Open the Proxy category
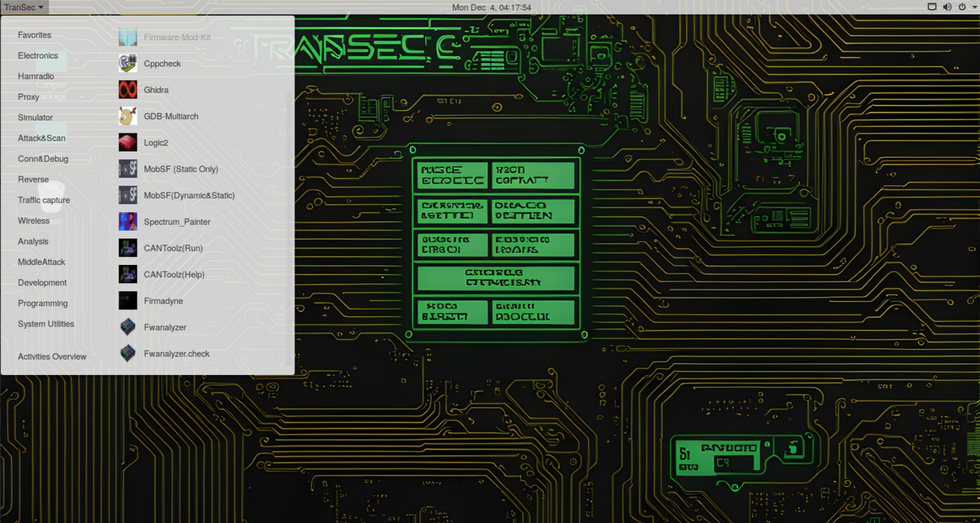The image size is (980, 523). click(28, 97)
